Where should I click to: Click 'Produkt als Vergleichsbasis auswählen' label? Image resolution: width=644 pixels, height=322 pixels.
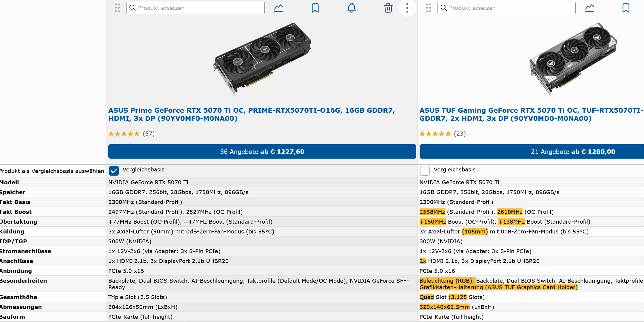click(x=52, y=171)
